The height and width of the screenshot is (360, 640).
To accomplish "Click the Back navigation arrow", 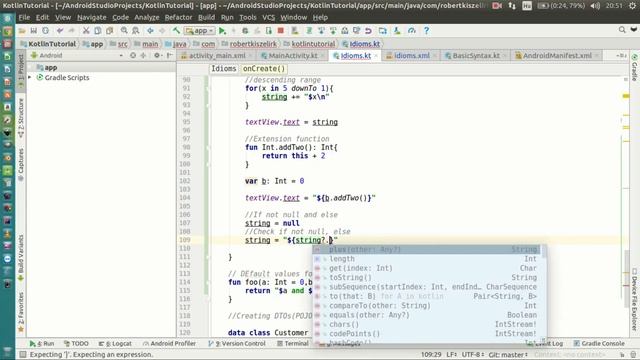I will pyautogui.click(x=150, y=31).
